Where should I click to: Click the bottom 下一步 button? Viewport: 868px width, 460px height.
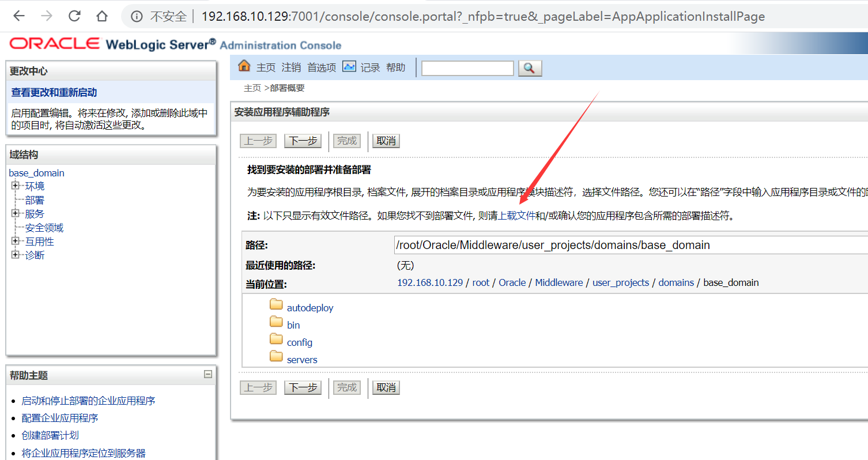click(303, 387)
